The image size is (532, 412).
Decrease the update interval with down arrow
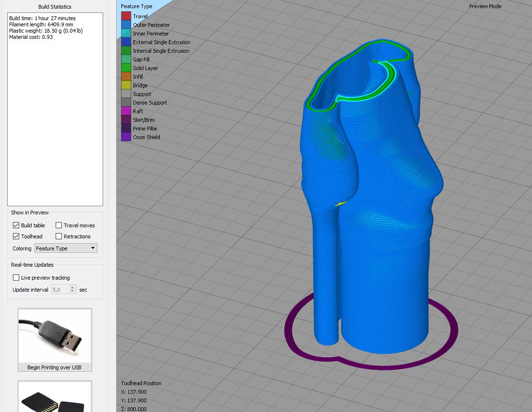(72, 292)
